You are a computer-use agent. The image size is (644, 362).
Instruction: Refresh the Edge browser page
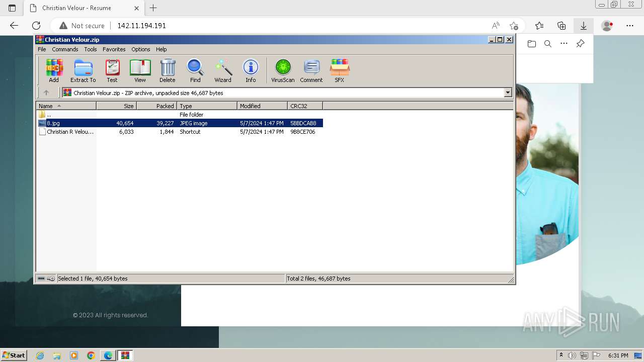(36, 26)
